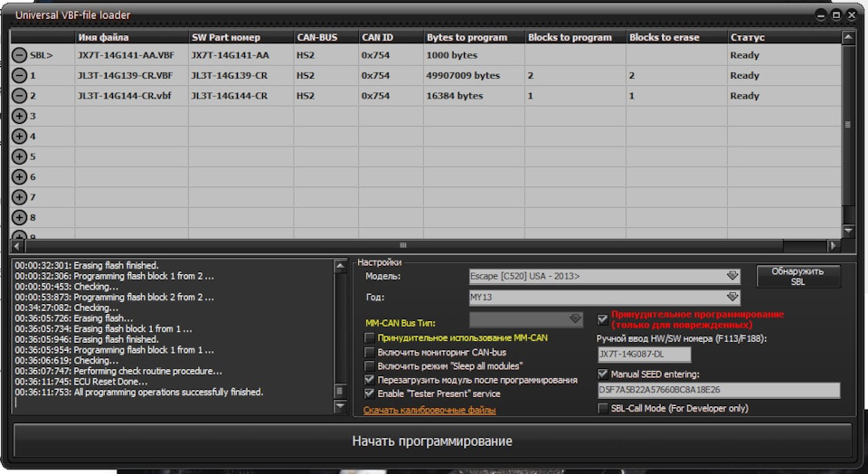Click SW part number JL3T-14G139-CR cell
Viewport: 868px width, 474px height.
[241, 75]
